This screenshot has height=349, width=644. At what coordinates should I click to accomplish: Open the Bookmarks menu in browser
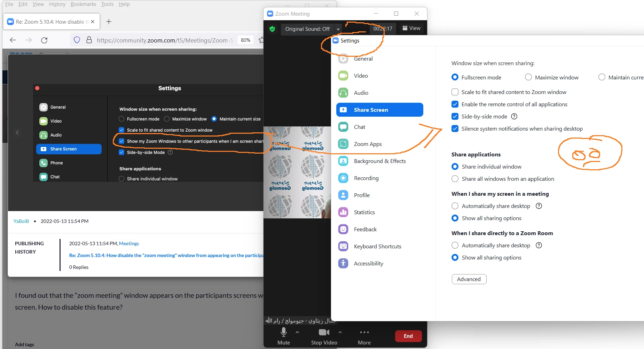(x=83, y=4)
